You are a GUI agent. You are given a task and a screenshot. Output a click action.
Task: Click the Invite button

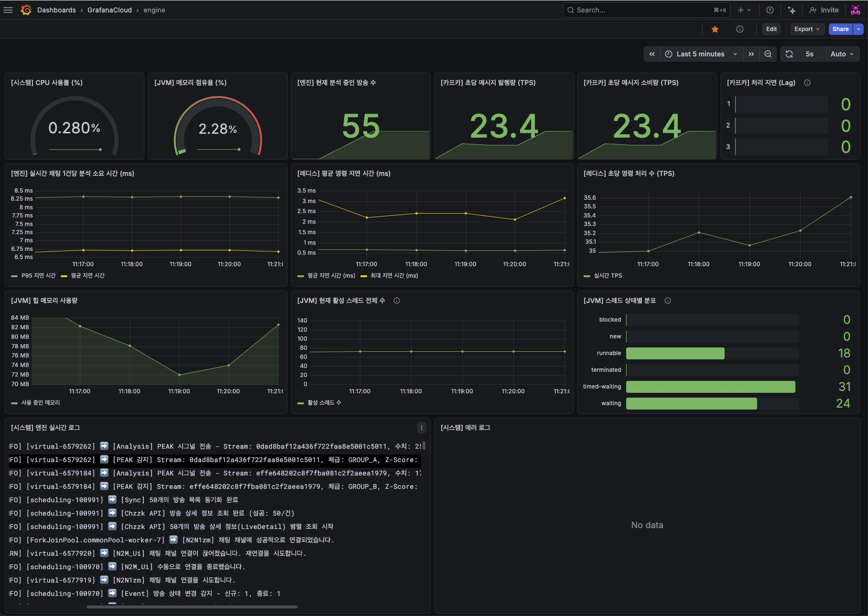coord(824,10)
